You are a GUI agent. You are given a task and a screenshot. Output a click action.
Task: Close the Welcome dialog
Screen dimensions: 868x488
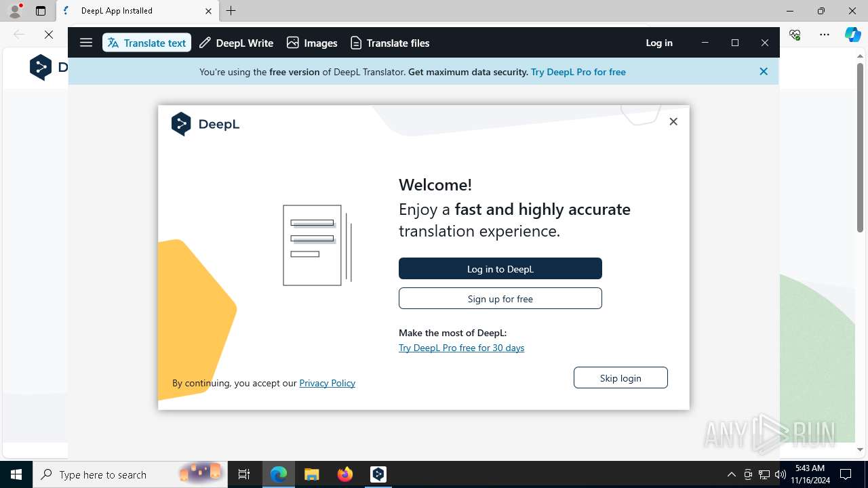click(x=673, y=121)
